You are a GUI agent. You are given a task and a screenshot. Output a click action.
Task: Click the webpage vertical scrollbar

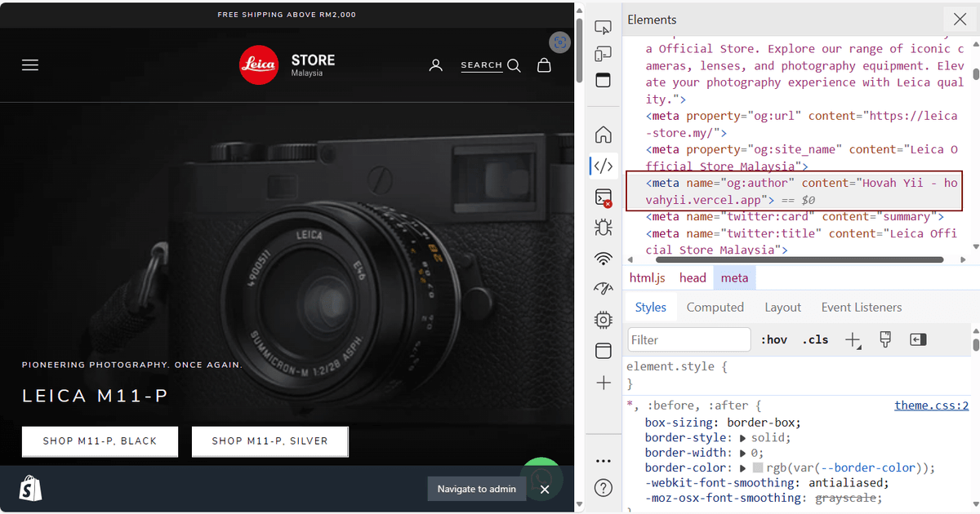pos(580,49)
